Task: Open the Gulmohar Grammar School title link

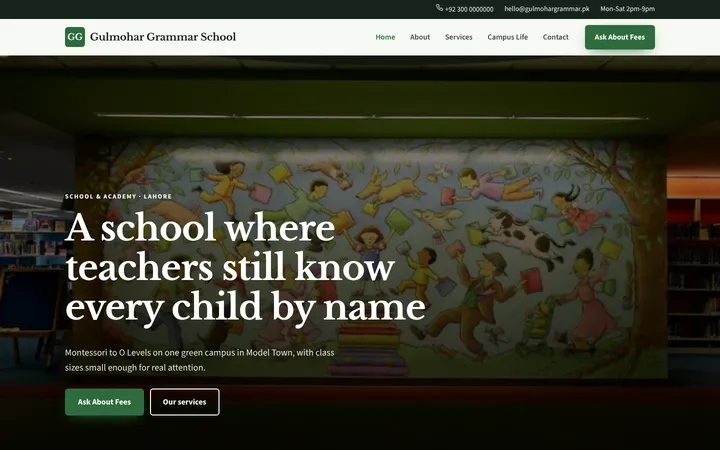Action: [163, 37]
